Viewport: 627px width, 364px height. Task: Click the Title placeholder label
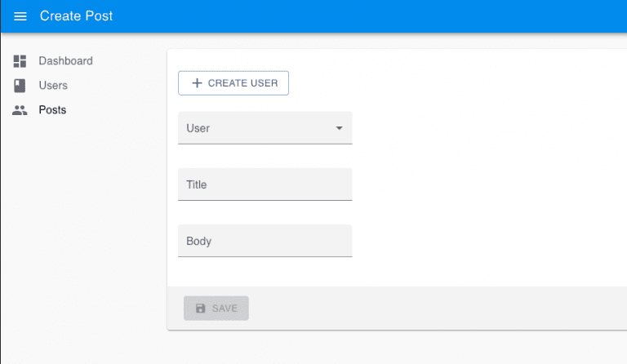[197, 184]
